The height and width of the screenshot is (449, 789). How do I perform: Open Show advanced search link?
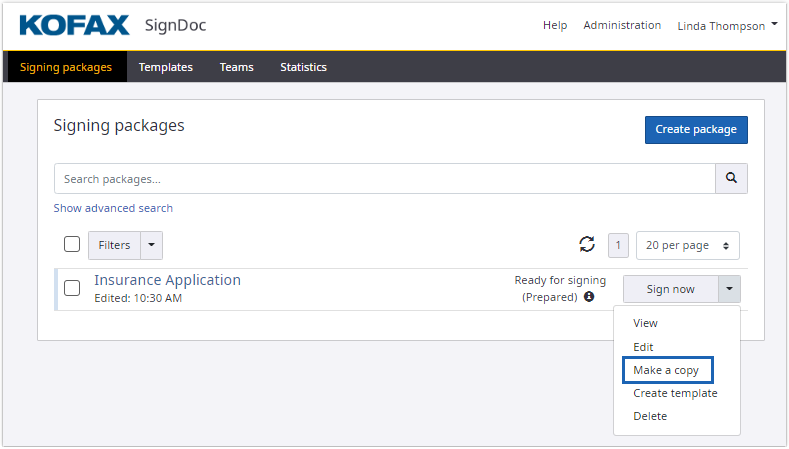tap(113, 208)
